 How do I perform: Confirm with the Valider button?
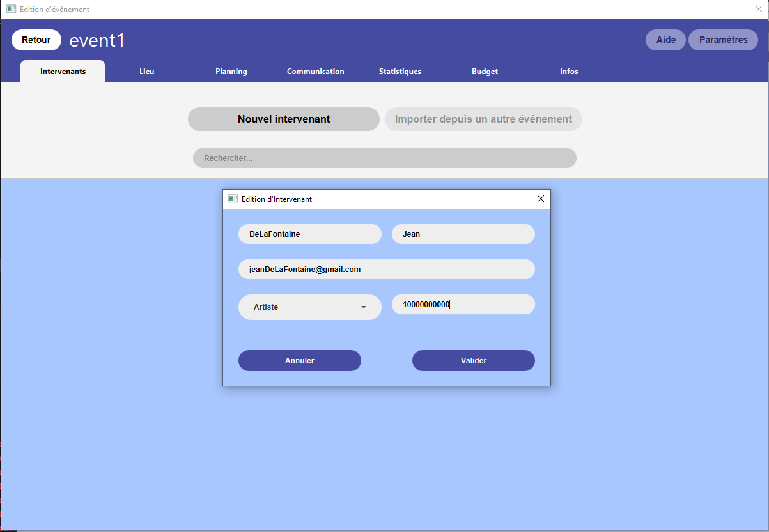[x=474, y=360]
